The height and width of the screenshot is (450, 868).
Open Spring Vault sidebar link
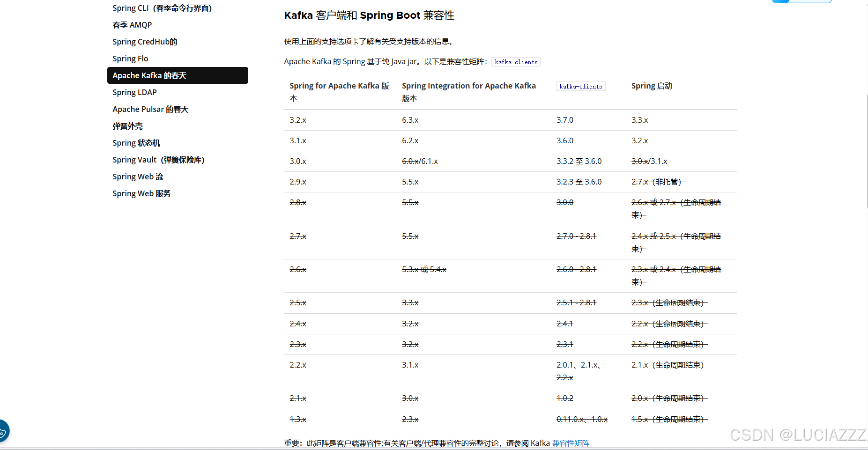pyautogui.click(x=158, y=160)
